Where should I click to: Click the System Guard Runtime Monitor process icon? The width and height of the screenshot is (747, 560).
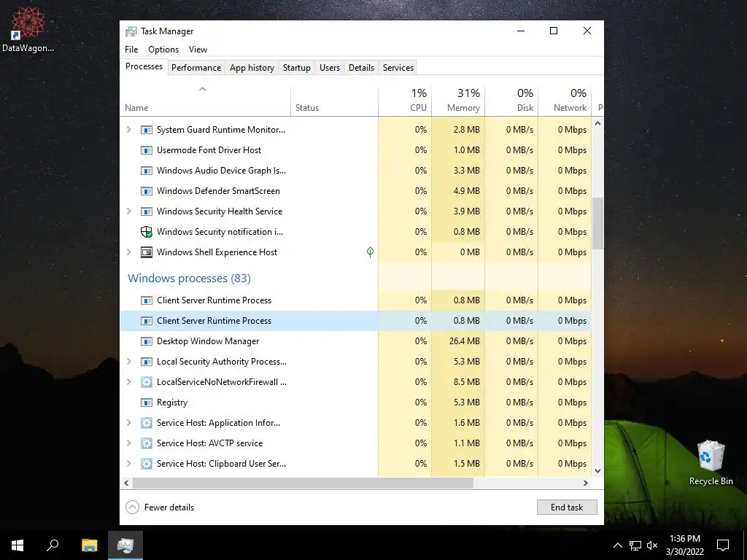pos(146,130)
